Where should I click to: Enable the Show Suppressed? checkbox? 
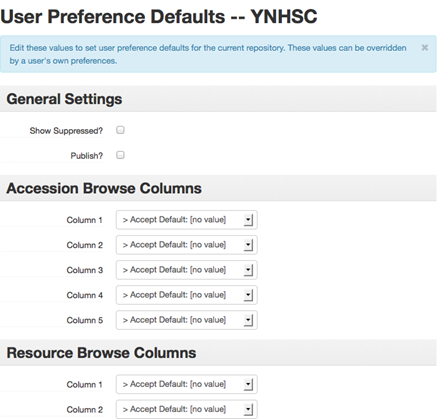point(120,130)
